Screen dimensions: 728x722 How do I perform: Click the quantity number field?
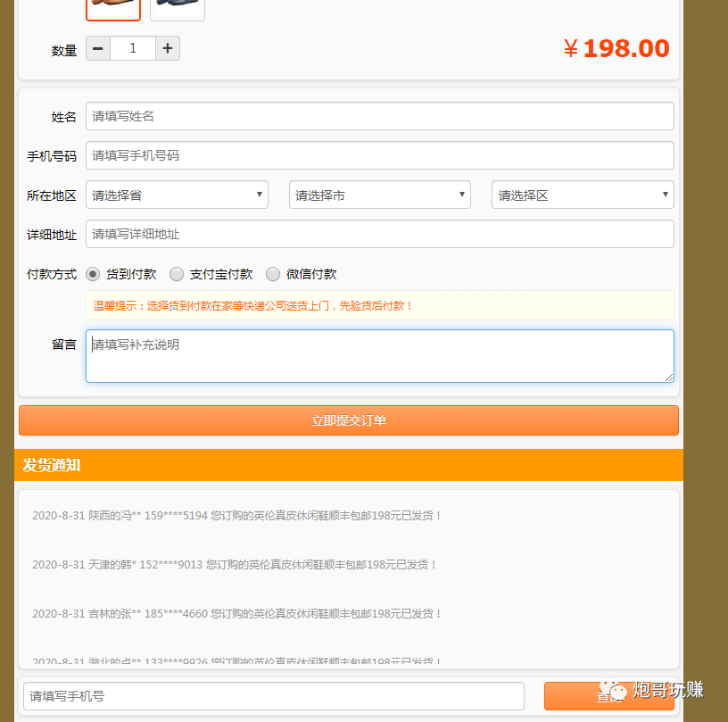[133, 48]
